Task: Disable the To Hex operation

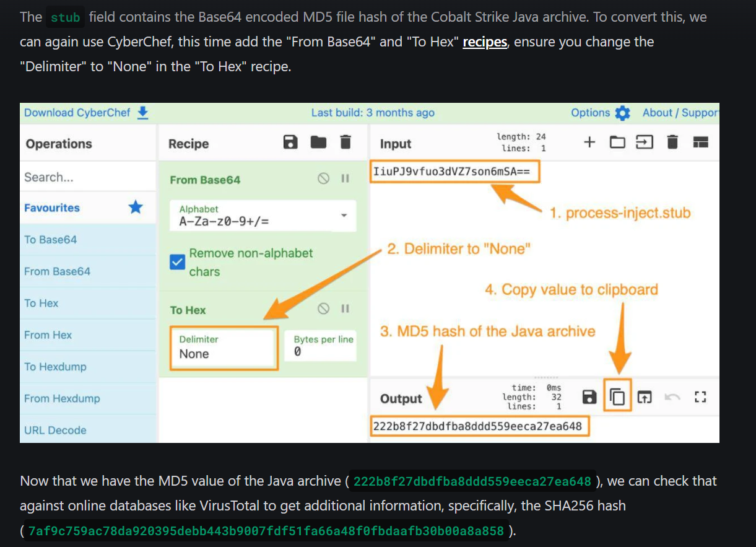Action: (323, 309)
